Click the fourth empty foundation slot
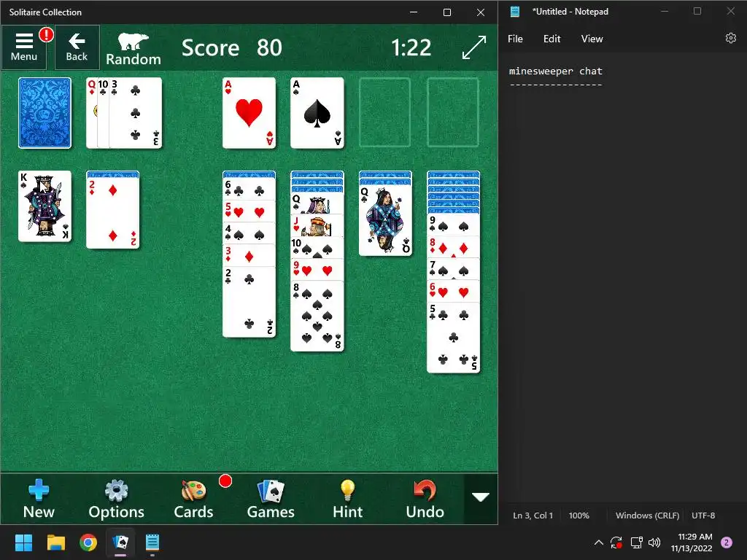Image resolution: width=747 pixels, height=560 pixels. pos(453,113)
